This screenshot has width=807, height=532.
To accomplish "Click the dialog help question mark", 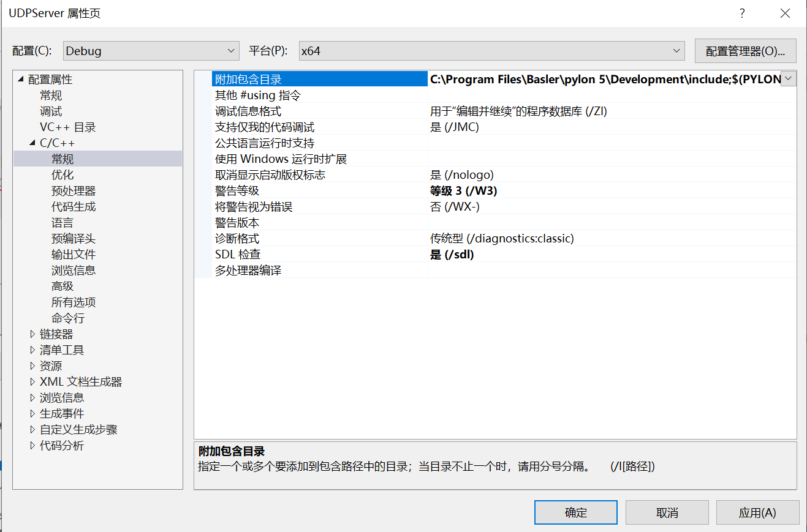I will [741, 13].
